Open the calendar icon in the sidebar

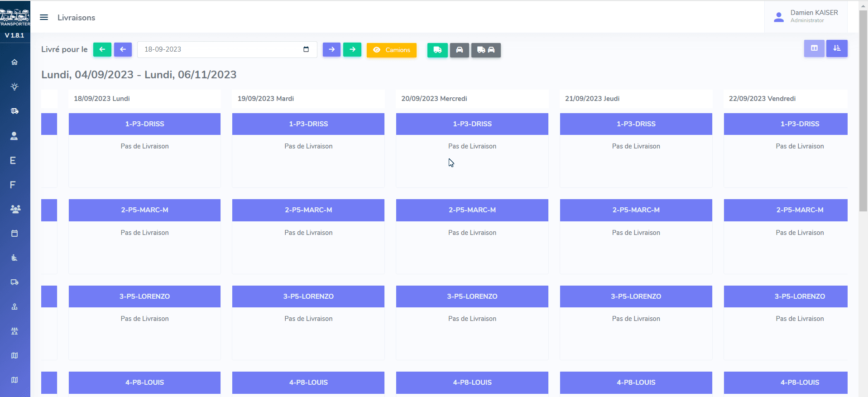pos(14,234)
